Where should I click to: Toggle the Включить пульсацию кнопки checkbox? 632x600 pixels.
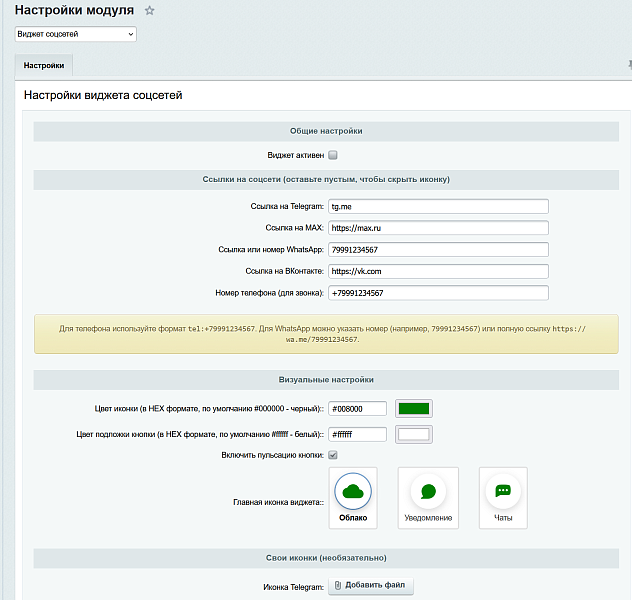tap(333, 455)
